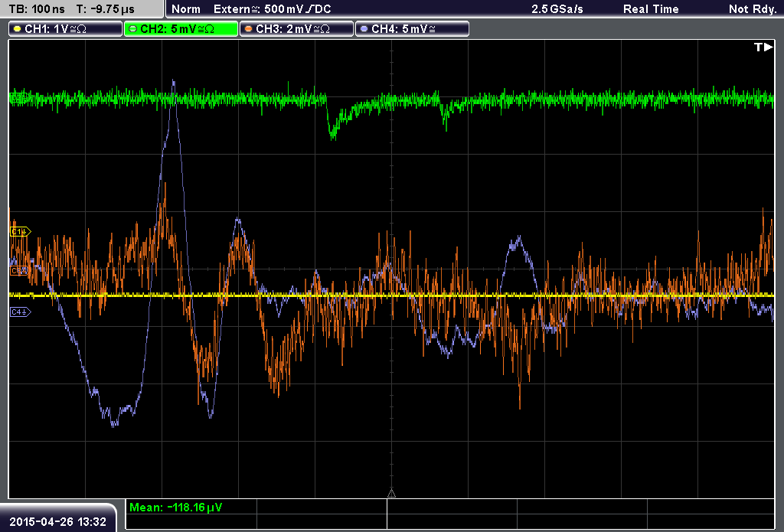Click the blue C4 ground level marker

pyautogui.click(x=21, y=312)
